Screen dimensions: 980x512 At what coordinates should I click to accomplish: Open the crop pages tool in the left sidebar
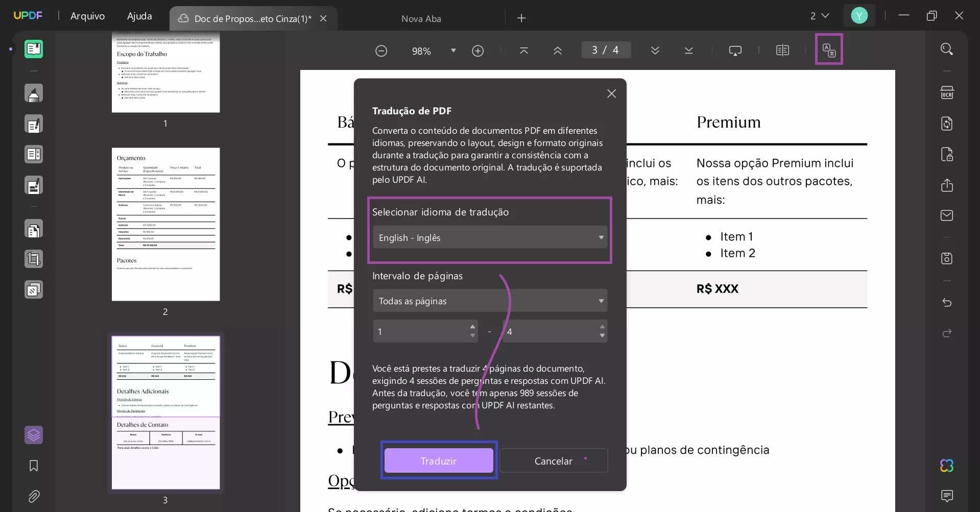(34, 259)
